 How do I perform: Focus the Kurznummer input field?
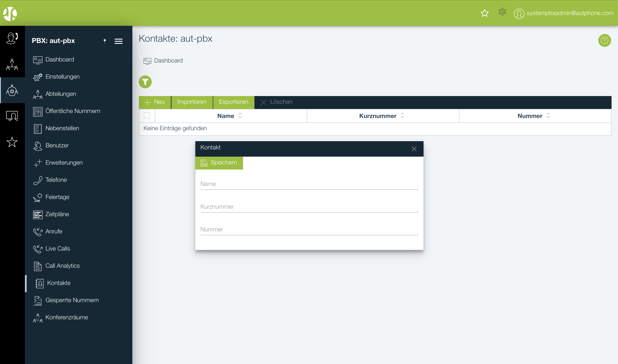click(x=309, y=207)
